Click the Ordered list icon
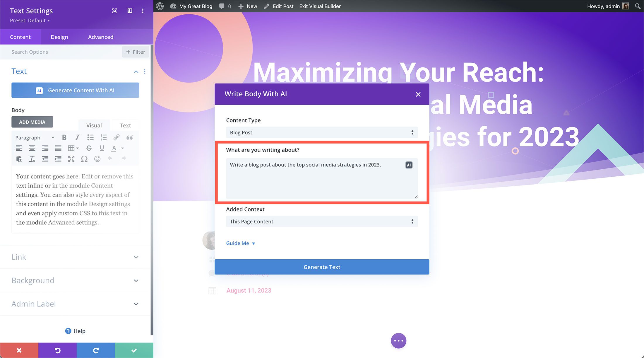The image size is (644, 358). (x=104, y=137)
